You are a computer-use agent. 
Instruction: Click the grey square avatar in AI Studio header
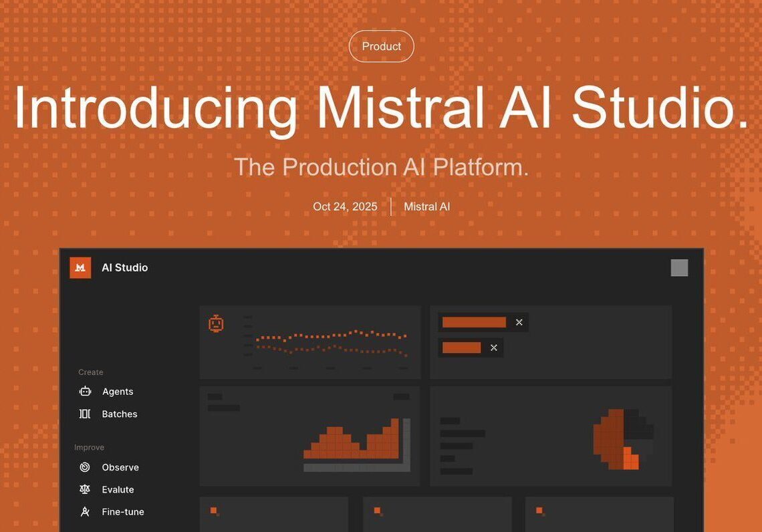click(679, 268)
